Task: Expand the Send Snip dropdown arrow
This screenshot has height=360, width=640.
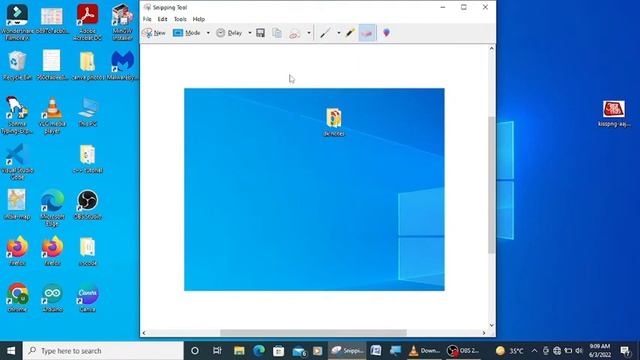Action: 309,33
